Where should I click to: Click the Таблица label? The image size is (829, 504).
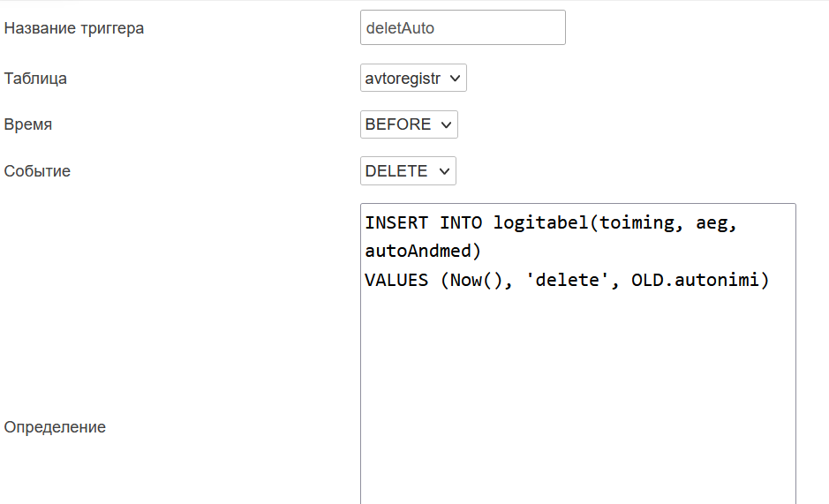[35, 79]
